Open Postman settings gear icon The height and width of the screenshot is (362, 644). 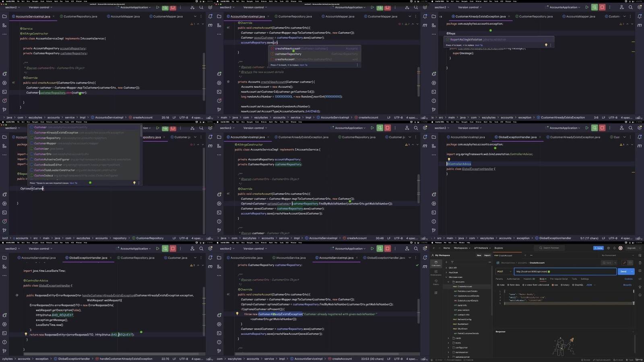608,248
